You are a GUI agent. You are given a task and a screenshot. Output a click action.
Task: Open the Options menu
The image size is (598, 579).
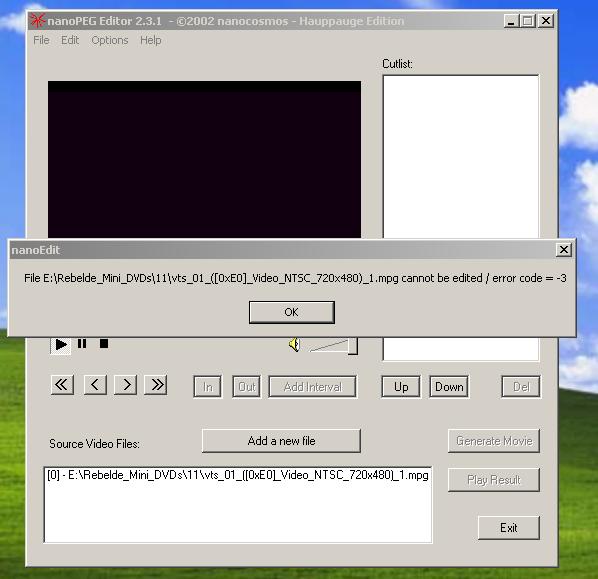click(x=110, y=40)
